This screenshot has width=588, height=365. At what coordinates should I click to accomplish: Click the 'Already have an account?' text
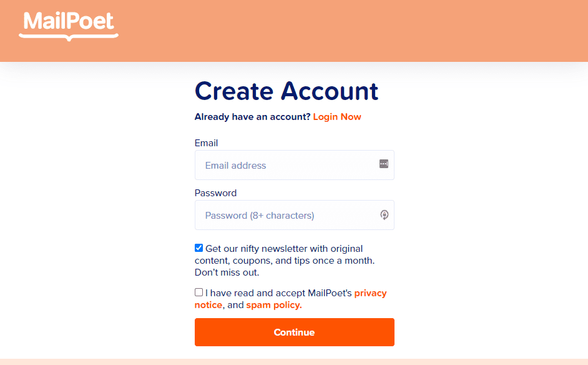tap(250, 116)
